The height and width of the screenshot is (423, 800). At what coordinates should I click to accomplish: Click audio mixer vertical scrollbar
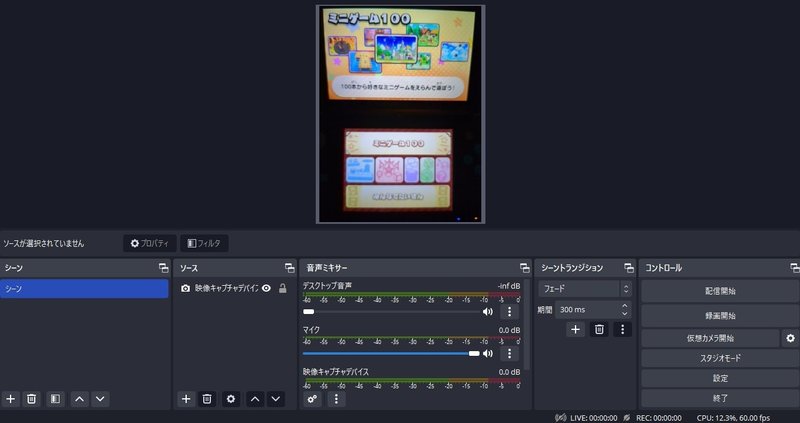coord(527,324)
